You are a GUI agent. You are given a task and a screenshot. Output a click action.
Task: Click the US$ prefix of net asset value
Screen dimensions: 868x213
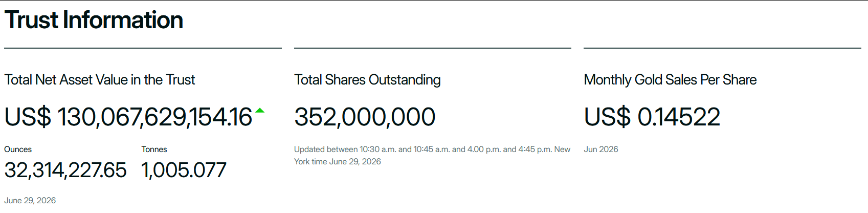tap(28, 117)
